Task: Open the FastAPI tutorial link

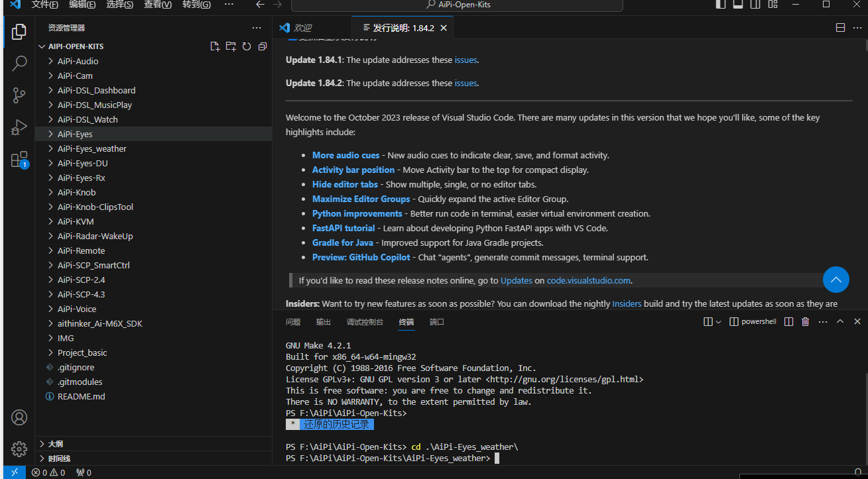Action: click(x=343, y=228)
